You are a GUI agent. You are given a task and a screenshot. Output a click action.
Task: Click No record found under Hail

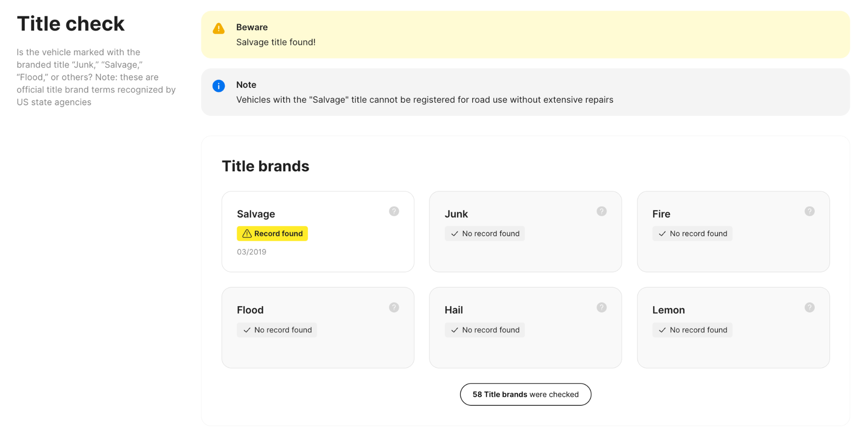pyautogui.click(x=485, y=330)
